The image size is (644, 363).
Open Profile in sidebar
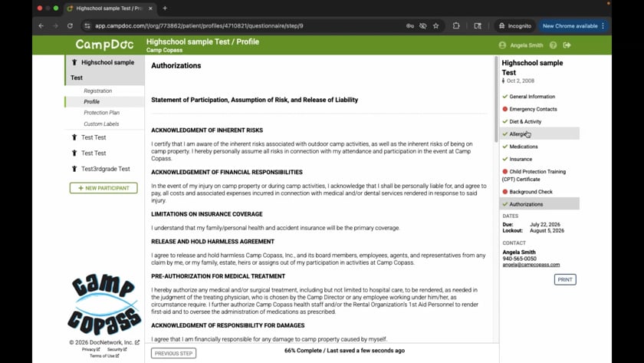click(91, 102)
